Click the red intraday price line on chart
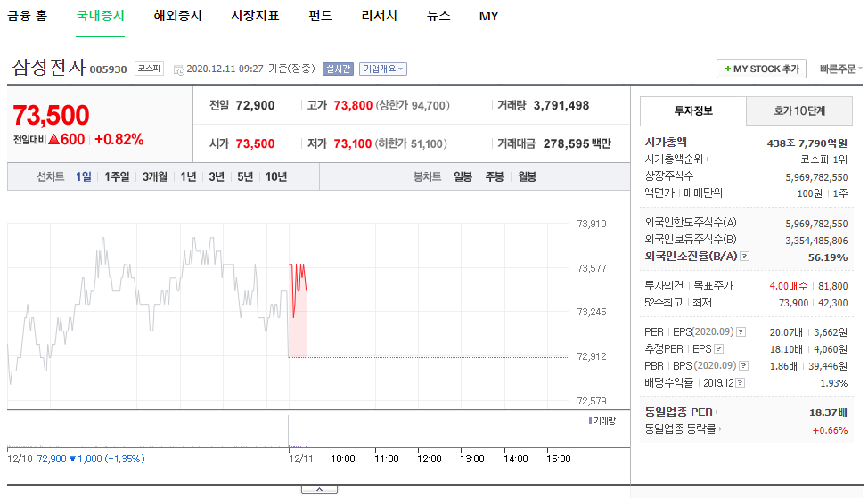 (x=298, y=290)
